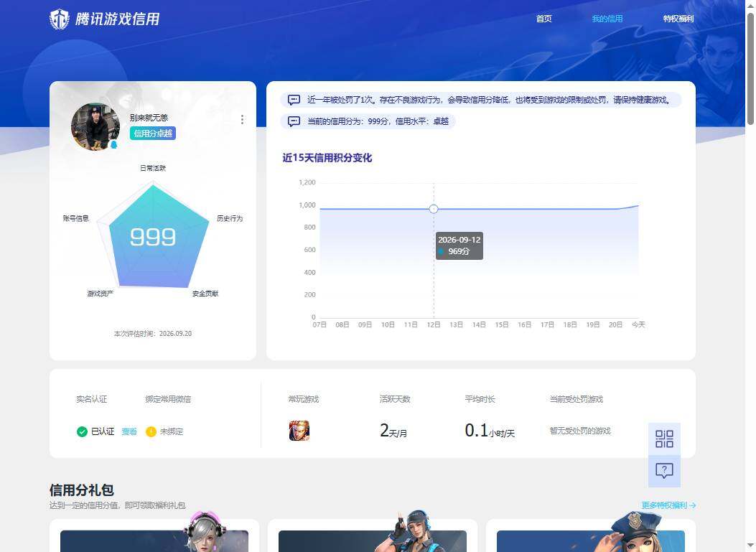Open the 我的信用 navigation tab
This screenshot has height=552, width=756.
(607, 19)
